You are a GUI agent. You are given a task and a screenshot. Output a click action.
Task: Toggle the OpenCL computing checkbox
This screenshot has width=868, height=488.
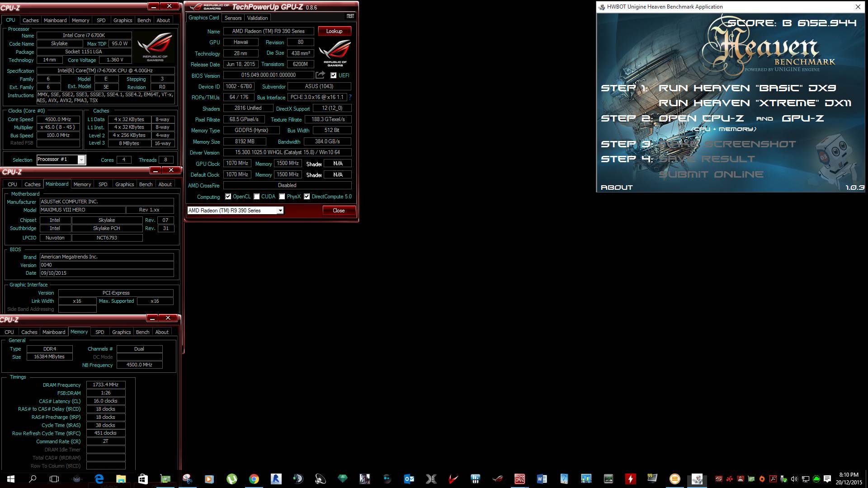pyautogui.click(x=228, y=197)
